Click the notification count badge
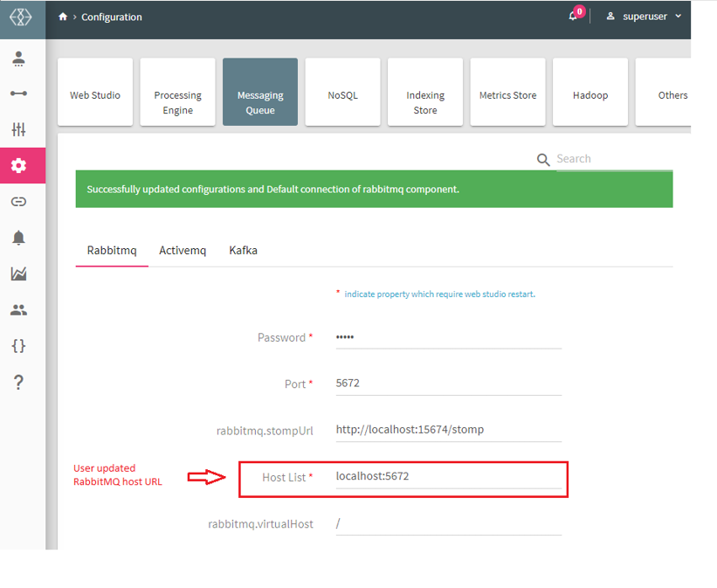The height and width of the screenshot is (588, 717). click(x=579, y=11)
